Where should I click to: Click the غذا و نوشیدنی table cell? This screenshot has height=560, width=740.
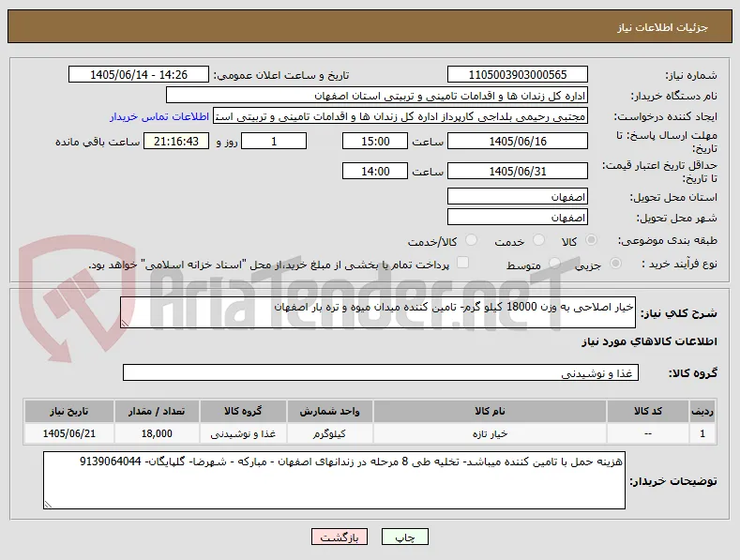coord(243,433)
